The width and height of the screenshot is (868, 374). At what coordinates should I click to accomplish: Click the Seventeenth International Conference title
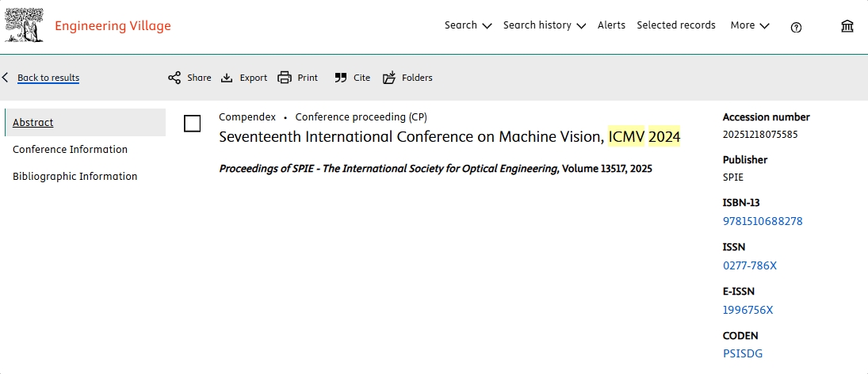[449, 136]
